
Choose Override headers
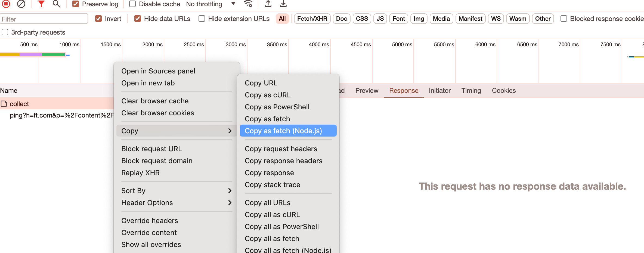(177, 221)
